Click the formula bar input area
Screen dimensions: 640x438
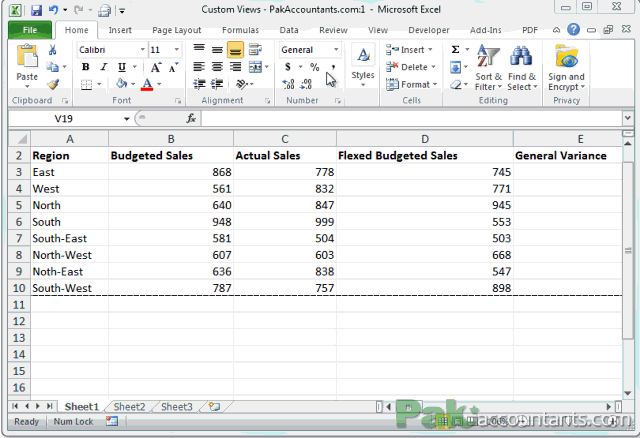[411, 118]
